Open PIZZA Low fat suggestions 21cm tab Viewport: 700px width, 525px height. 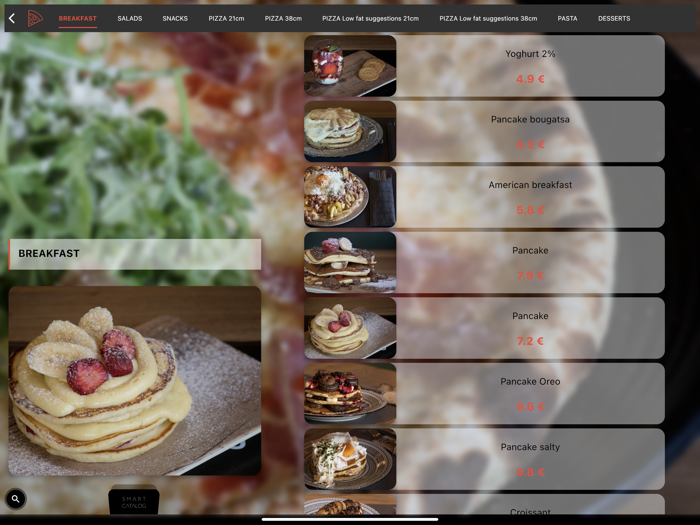pyautogui.click(x=371, y=18)
